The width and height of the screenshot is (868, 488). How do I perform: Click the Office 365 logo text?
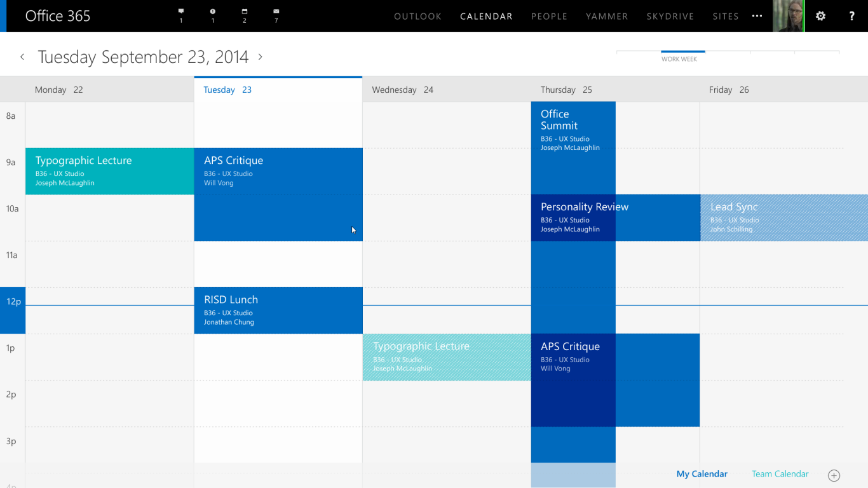[x=58, y=16]
